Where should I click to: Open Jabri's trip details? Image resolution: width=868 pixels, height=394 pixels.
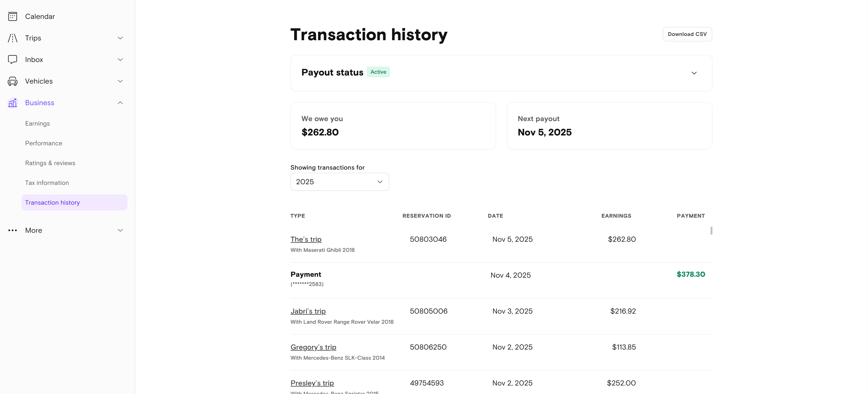click(x=308, y=311)
